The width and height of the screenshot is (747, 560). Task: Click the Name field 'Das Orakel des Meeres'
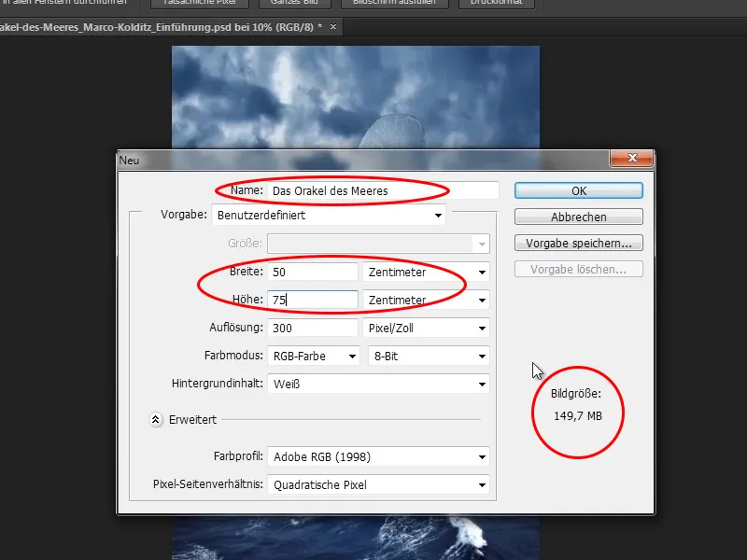click(x=383, y=191)
